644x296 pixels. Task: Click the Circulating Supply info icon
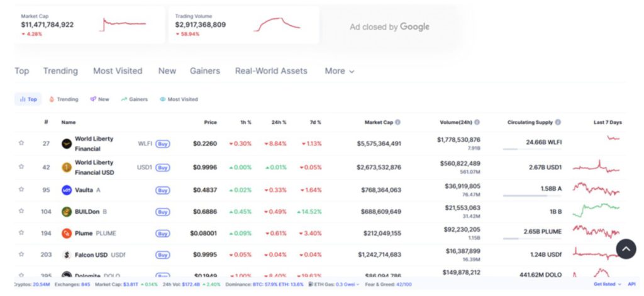point(558,122)
